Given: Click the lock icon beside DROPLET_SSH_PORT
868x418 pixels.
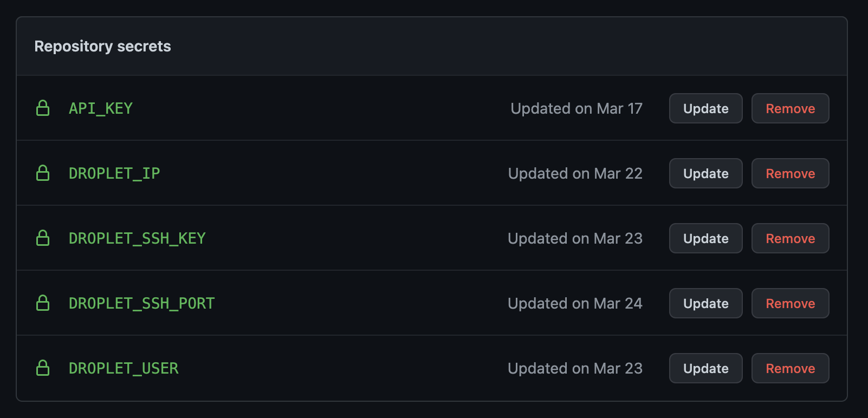Looking at the screenshot, I should (43, 303).
